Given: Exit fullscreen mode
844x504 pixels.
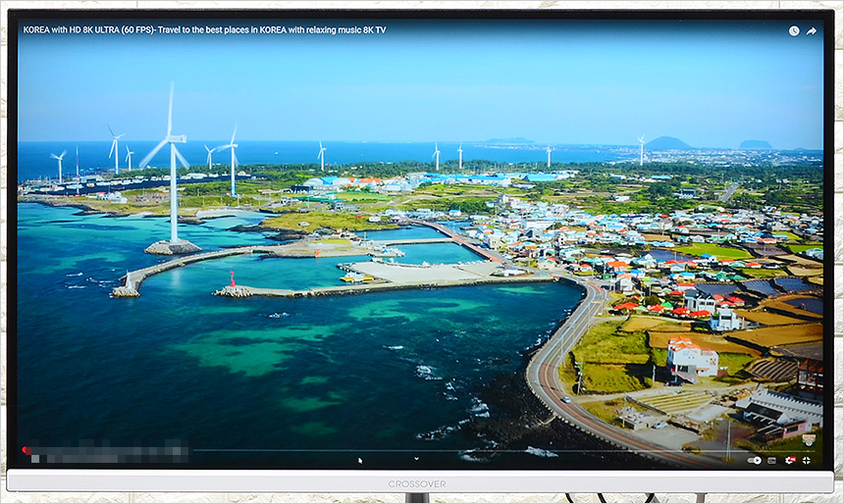Looking at the screenshot, I should (807, 460).
